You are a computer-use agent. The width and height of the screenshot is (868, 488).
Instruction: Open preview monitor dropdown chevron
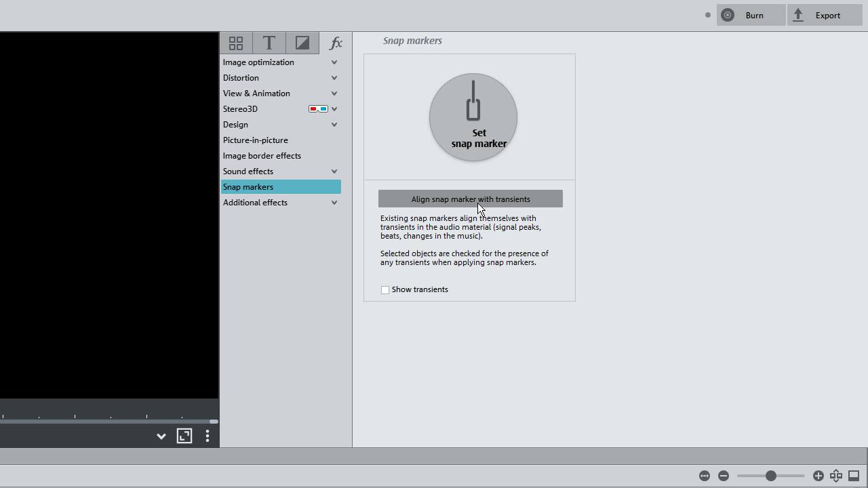point(161,436)
